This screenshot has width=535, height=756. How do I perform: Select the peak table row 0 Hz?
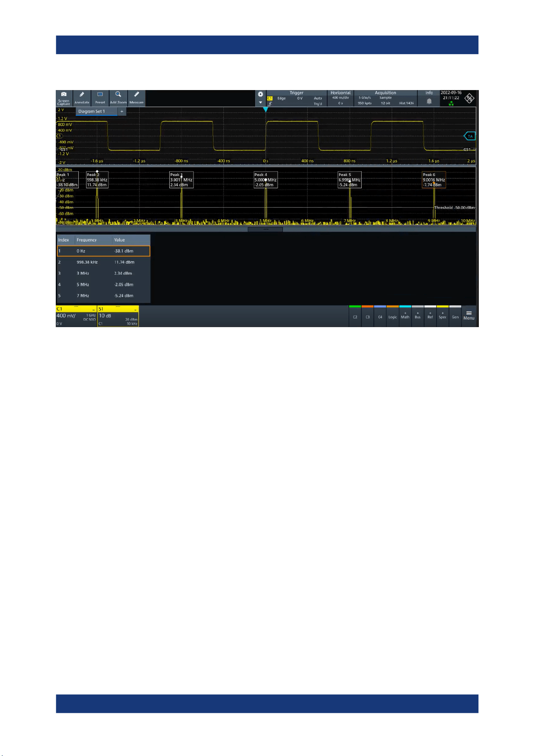point(103,251)
